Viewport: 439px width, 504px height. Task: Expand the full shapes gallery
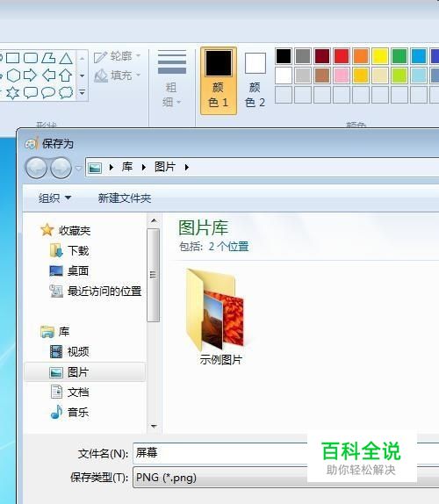pos(82,93)
